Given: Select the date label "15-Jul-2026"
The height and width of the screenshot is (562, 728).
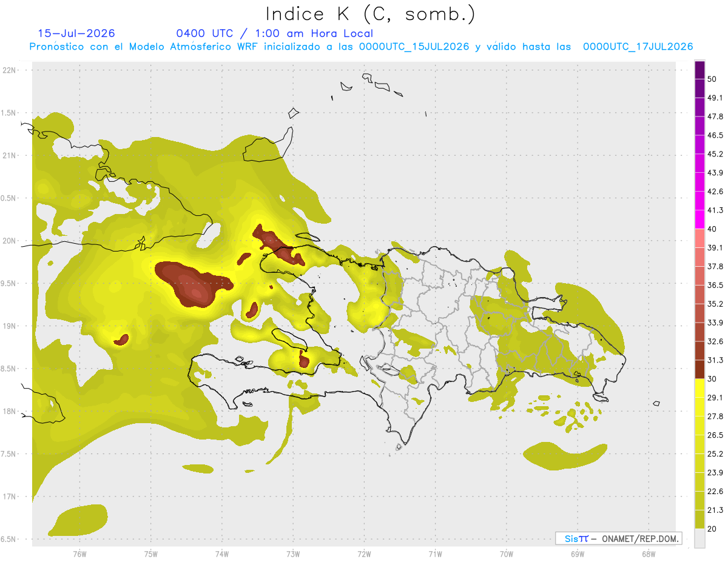Looking at the screenshot, I should pyautogui.click(x=76, y=33).
